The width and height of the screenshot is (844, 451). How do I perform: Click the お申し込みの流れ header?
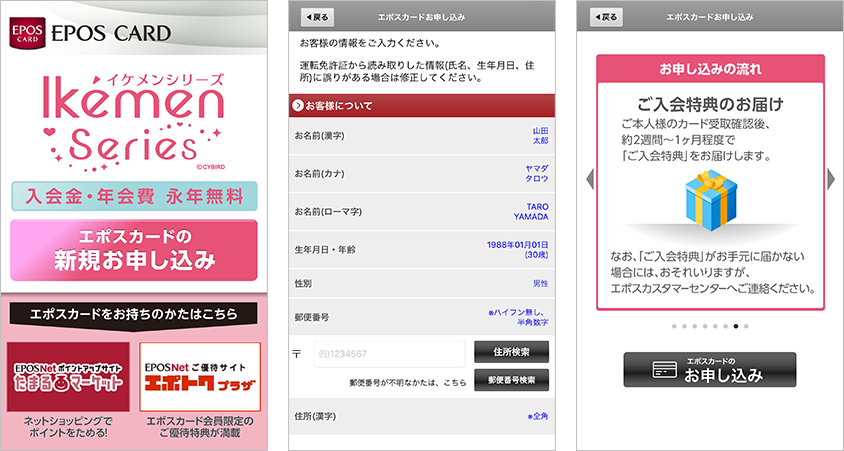pos(711,69)
